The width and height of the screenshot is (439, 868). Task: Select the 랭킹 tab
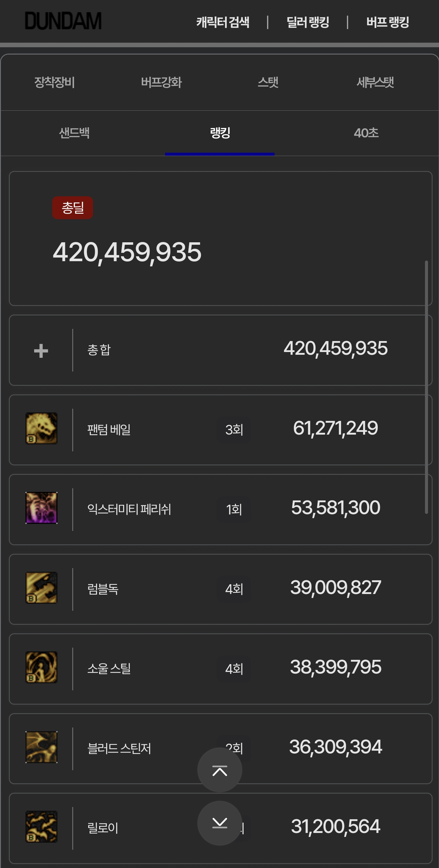tap(220, 133)
